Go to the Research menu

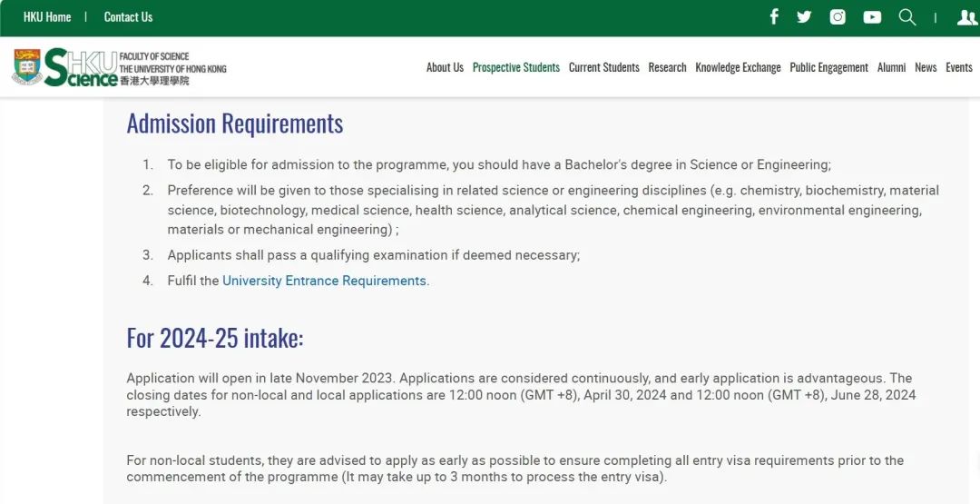coord(667,67)
